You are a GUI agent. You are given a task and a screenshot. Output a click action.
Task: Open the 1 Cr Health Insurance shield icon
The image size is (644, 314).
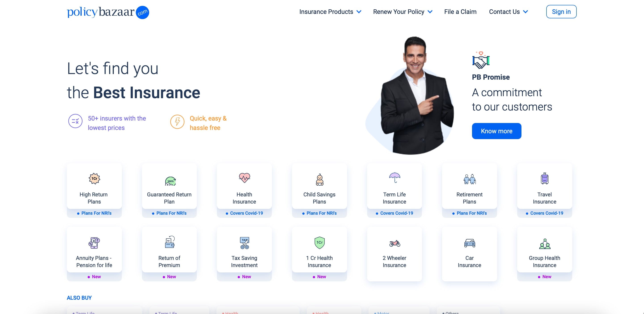320,242
